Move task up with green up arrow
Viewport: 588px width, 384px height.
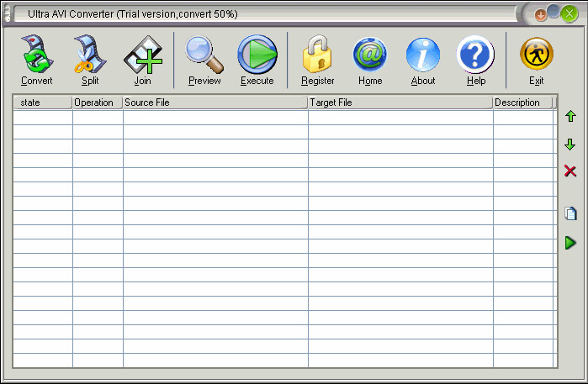(570, 116)
